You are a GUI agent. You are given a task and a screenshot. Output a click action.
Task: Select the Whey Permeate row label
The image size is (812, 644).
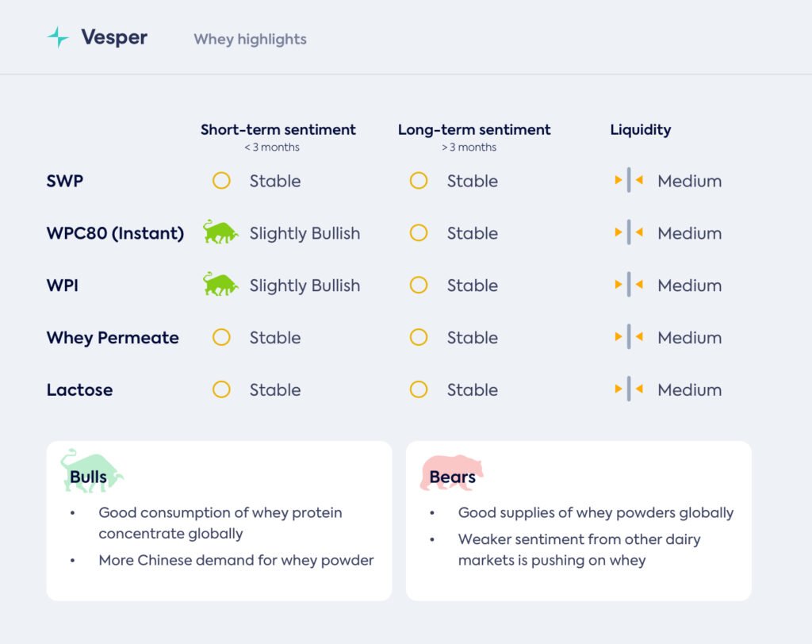113,337
